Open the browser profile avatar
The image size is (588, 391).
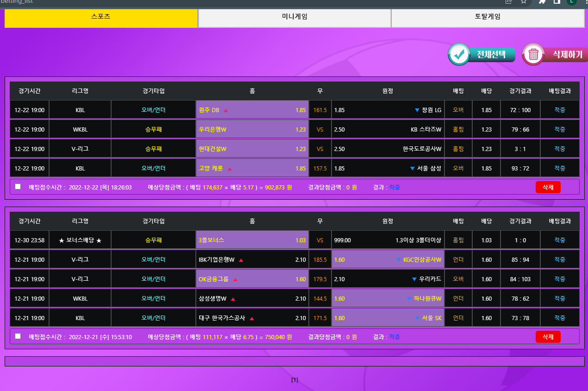[x=571, y=2]
